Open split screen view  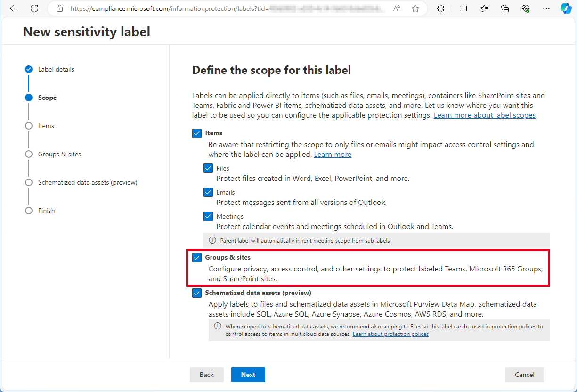click(x=463, y=8)
